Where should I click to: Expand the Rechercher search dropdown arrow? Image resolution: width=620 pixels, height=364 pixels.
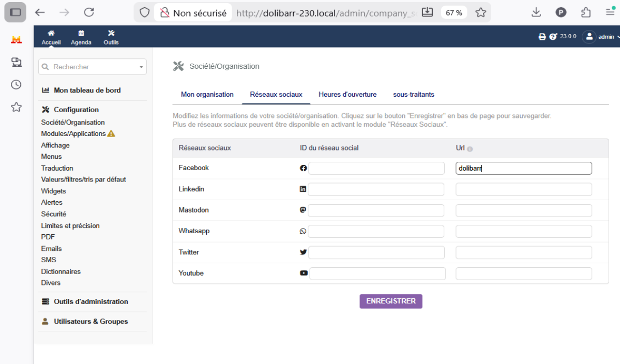[x=141, y=67]
